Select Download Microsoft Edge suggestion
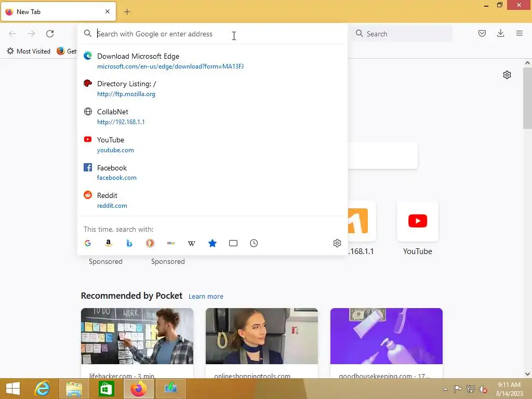The width and height of the screenshot is (532, 399). point(212,61)
